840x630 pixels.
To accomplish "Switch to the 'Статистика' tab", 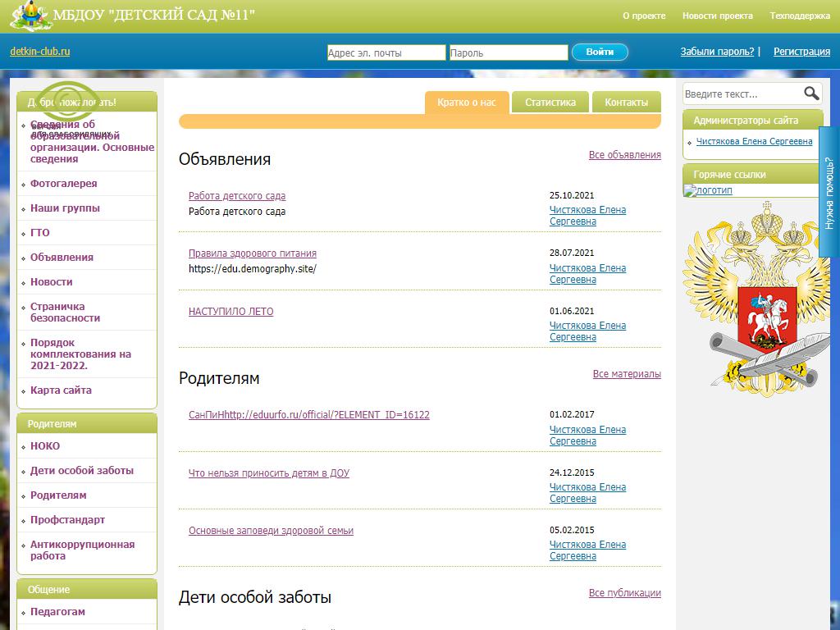I will pos(550,103).
